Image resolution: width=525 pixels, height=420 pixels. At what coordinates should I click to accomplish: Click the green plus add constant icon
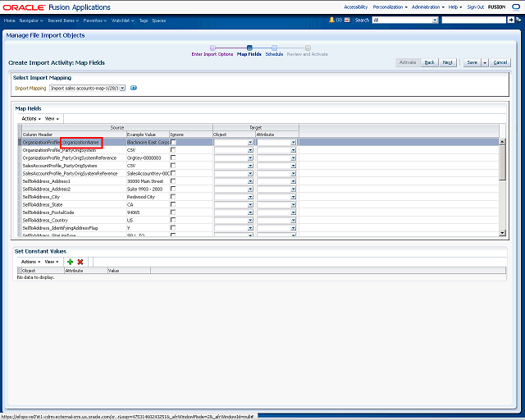pyautogui.click(x=70, y=261)
